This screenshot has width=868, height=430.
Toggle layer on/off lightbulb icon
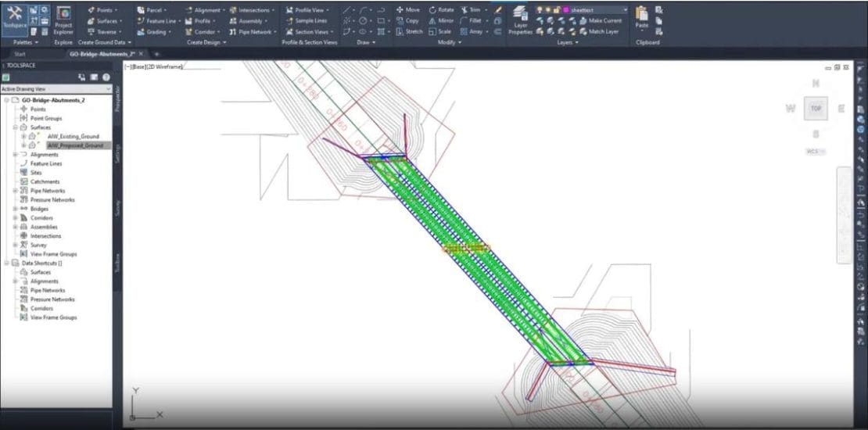[x=540, y=10]
